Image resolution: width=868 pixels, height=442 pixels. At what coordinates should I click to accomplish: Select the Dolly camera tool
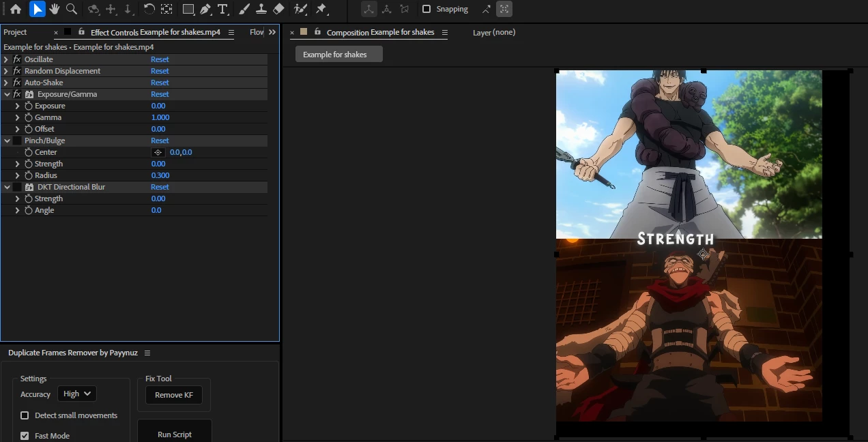tap(128, 10)
